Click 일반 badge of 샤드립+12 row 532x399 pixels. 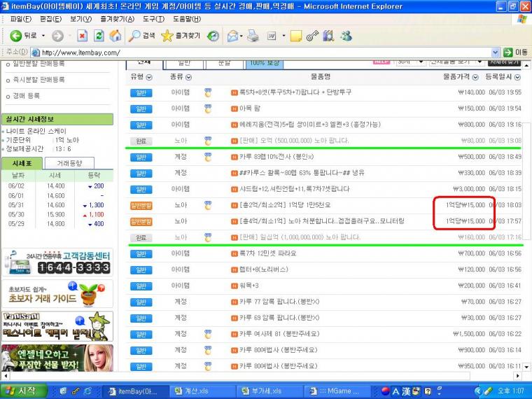coord(141,189)
